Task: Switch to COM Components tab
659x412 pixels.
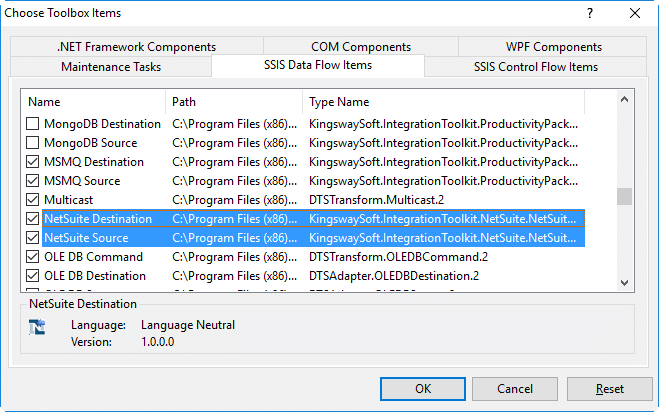Action: coord(361,47)
